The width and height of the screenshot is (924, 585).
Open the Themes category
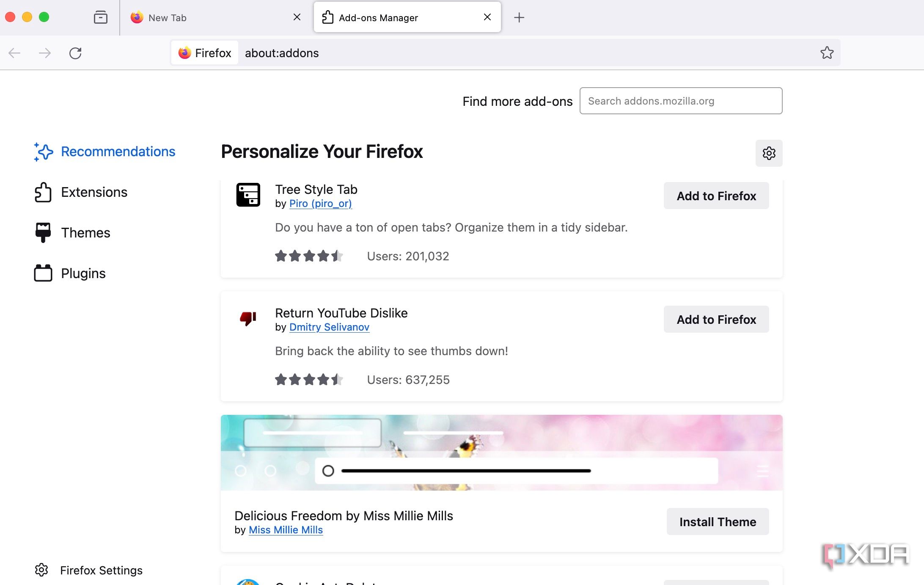[x=72, y=233]
